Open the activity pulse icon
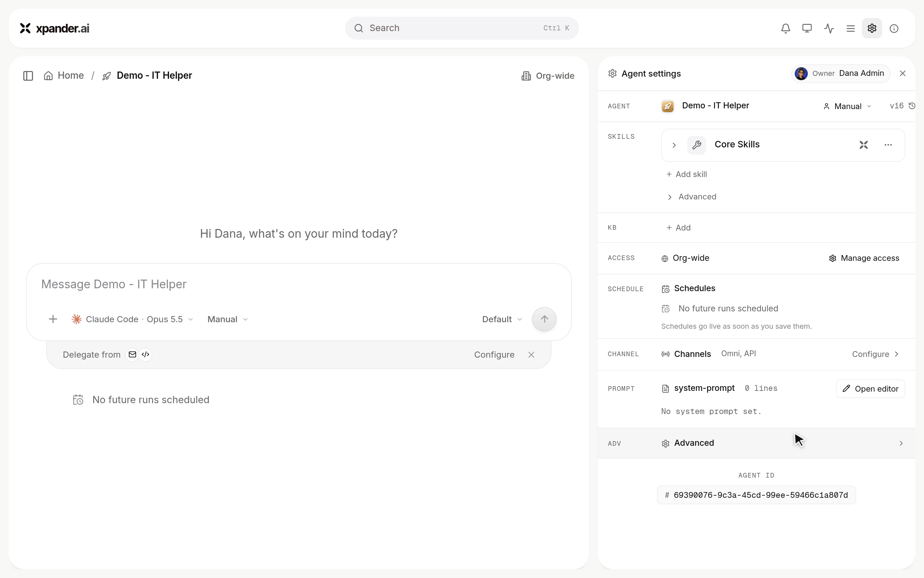Image resolution: width=924 pixels, height=578 pixels. coord(829,28)
